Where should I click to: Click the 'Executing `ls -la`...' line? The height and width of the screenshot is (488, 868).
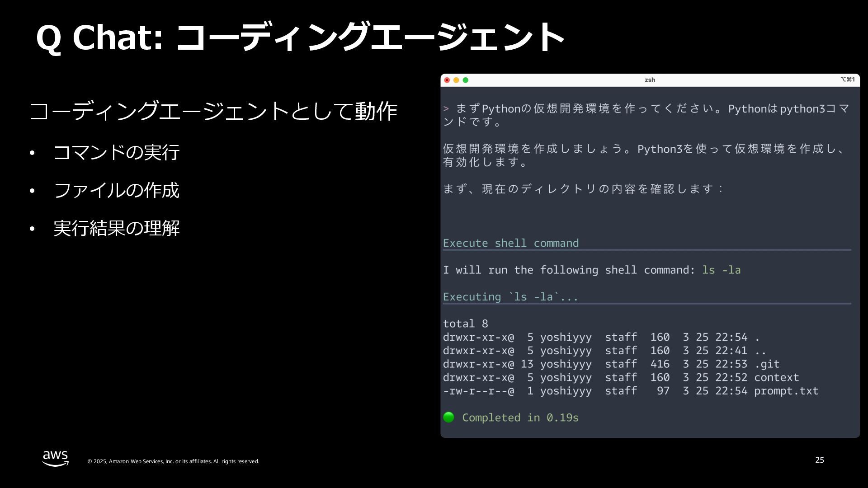pyautogui.click(x=510, y=297)
